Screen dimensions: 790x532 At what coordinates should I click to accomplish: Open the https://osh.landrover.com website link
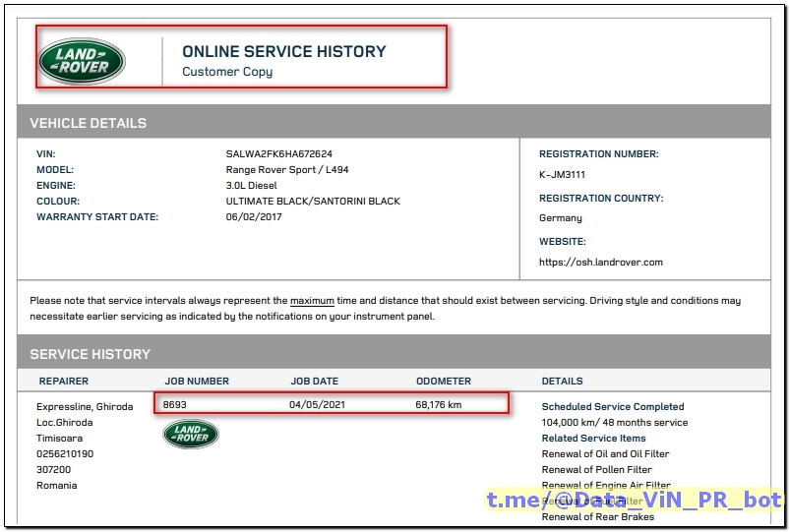point(600,262)
